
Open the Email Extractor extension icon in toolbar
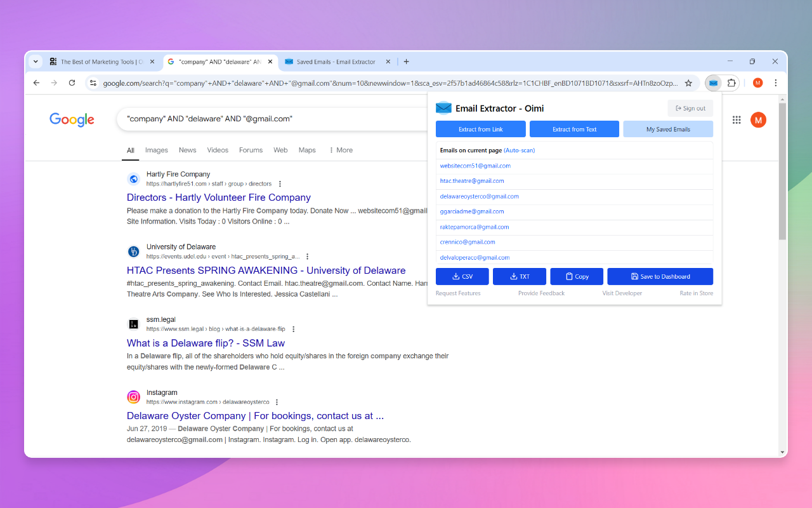pos(714,83)
